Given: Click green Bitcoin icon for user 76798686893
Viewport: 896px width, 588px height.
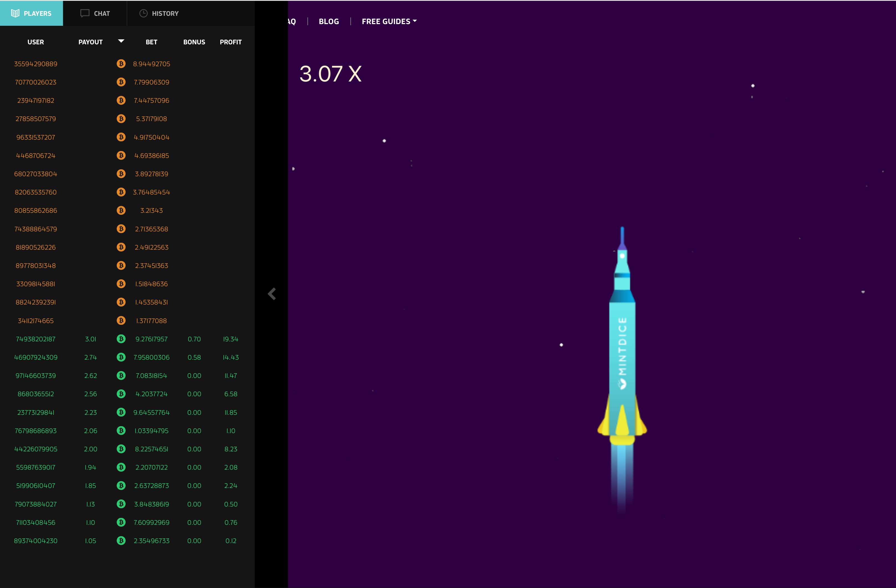Looking at the screenshot, I should [121, 430].
